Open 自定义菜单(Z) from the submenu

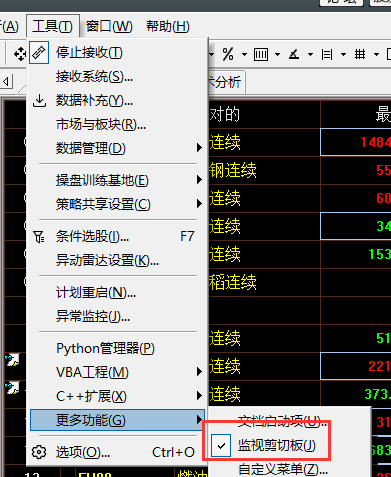[x=283, y=469]
